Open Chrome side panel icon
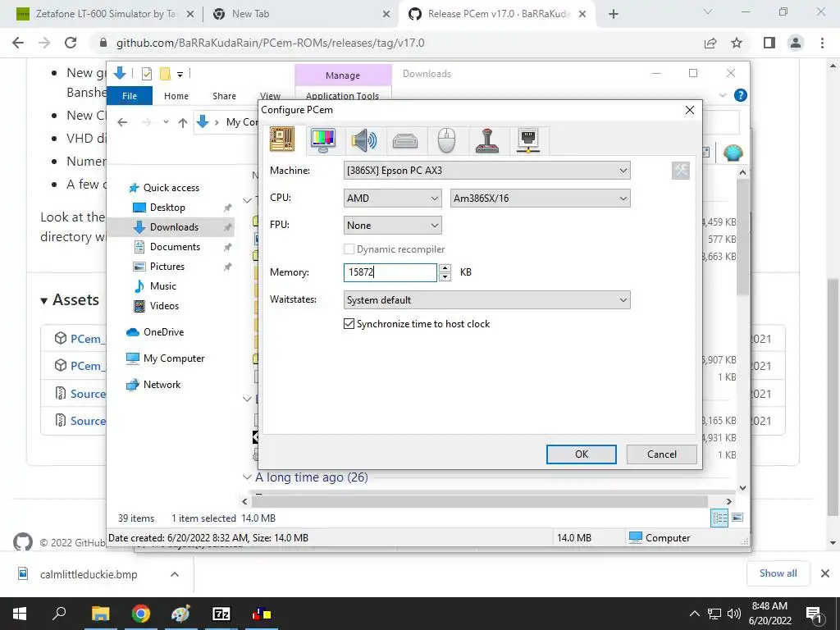Screen dimensions: 840x630 pyautogui.click(x=769, y=43)
